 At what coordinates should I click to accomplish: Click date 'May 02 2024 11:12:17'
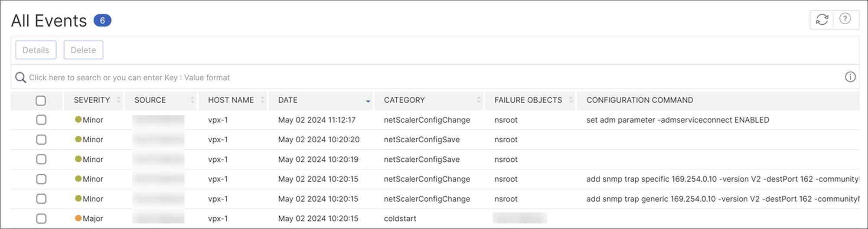317,120
